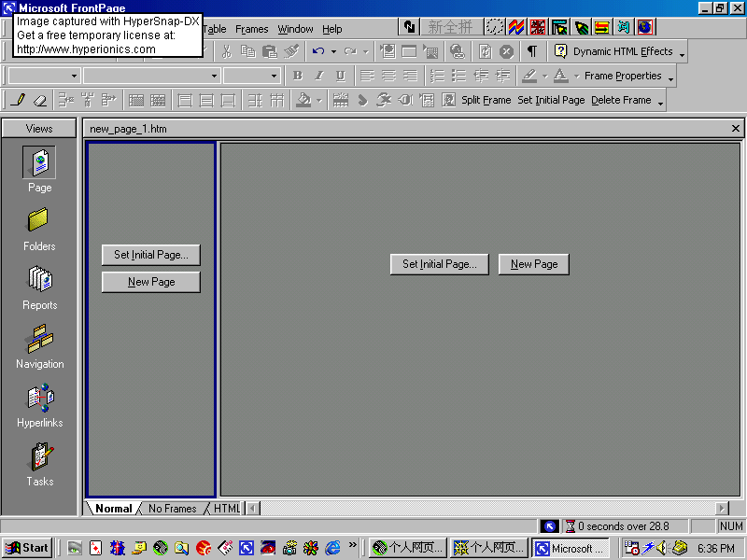747x560 pixels.
Task: Open the Reports view
Action: (x=39, y=287)
